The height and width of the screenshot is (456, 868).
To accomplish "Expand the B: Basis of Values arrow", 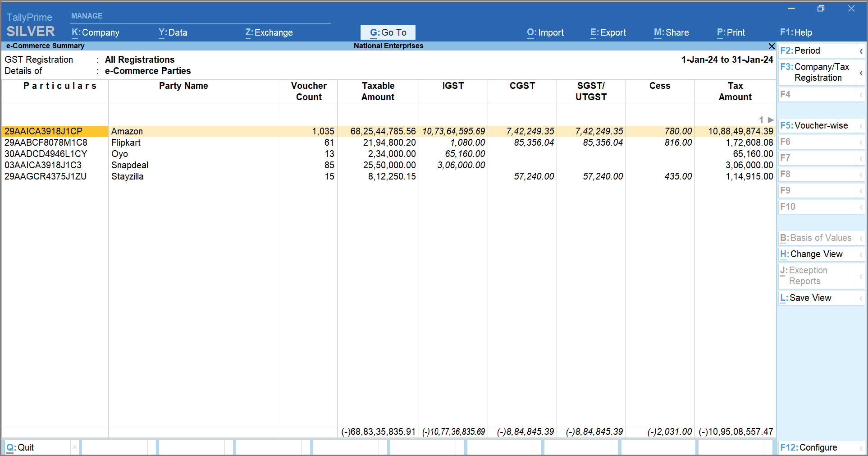I will 861,238.
